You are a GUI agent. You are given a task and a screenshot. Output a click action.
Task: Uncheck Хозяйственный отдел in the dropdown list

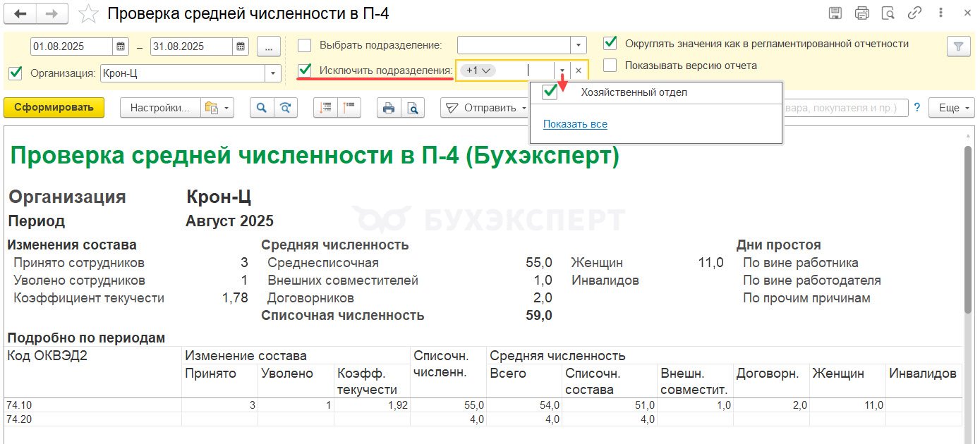(x=549, y=92)
